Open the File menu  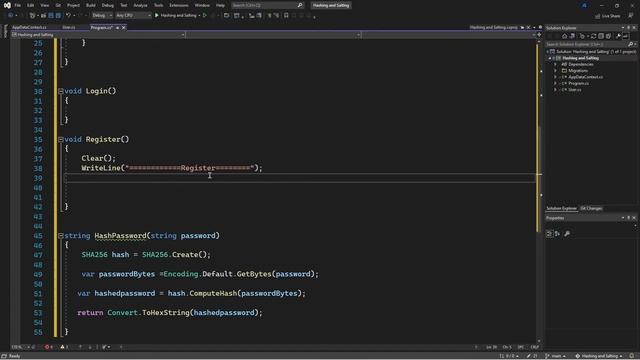(18, 5)
